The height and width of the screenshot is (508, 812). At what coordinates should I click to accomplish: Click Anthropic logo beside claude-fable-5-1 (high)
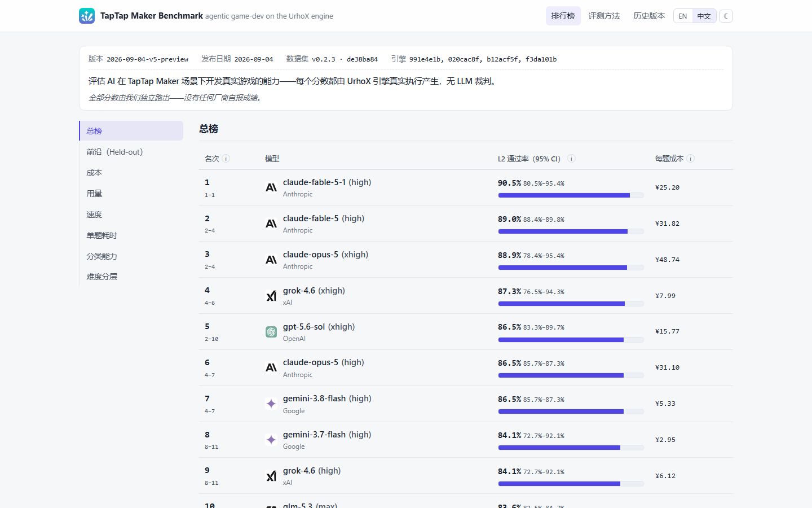coord(271,187)
